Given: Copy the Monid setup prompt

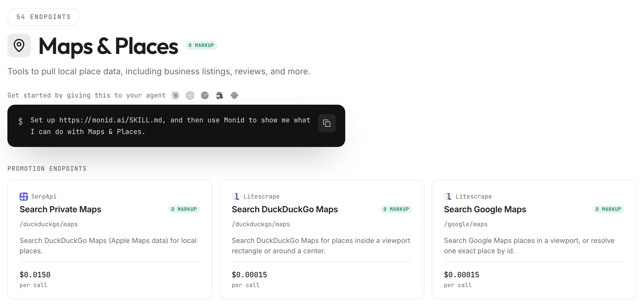Looking at the screenshot, I should 326,123.
